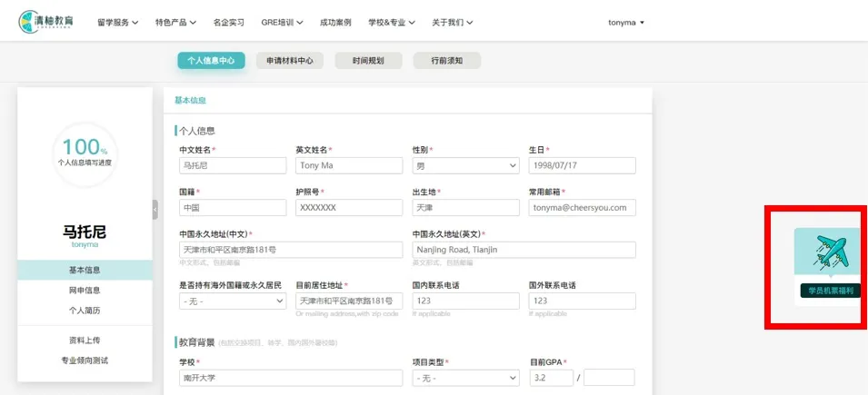Open the 行前须知 tab
The height and width of the screenshot is (395, 868).
pos(446,61)
